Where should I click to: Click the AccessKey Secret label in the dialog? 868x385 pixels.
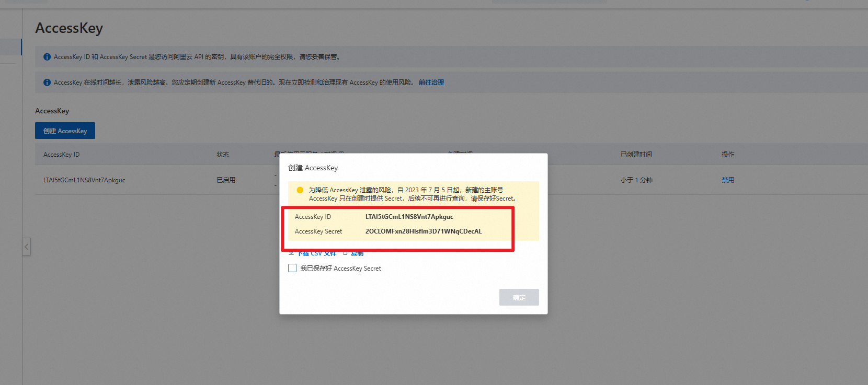click(318, 231)
